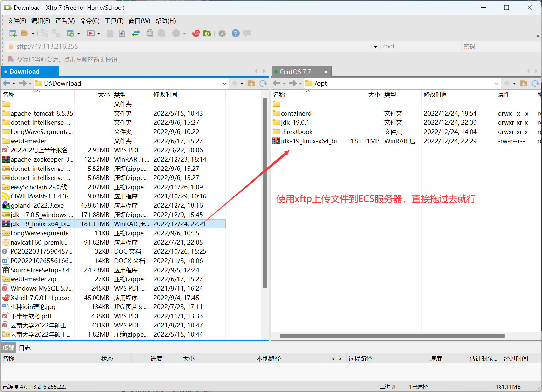Expand the sftp host address dropdown
Screen dimensions: 542x392
(x=375, y=47)
